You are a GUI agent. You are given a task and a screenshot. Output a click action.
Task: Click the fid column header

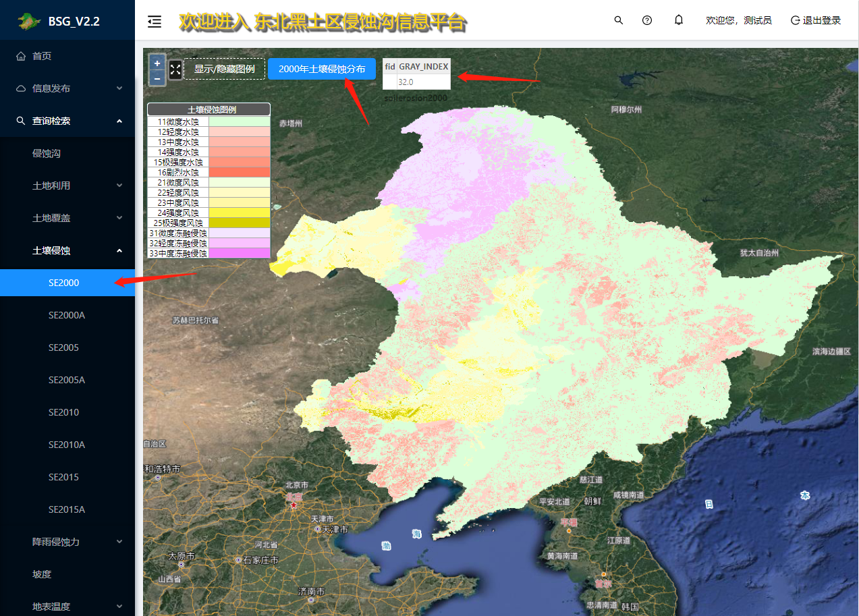pos(389,66)
